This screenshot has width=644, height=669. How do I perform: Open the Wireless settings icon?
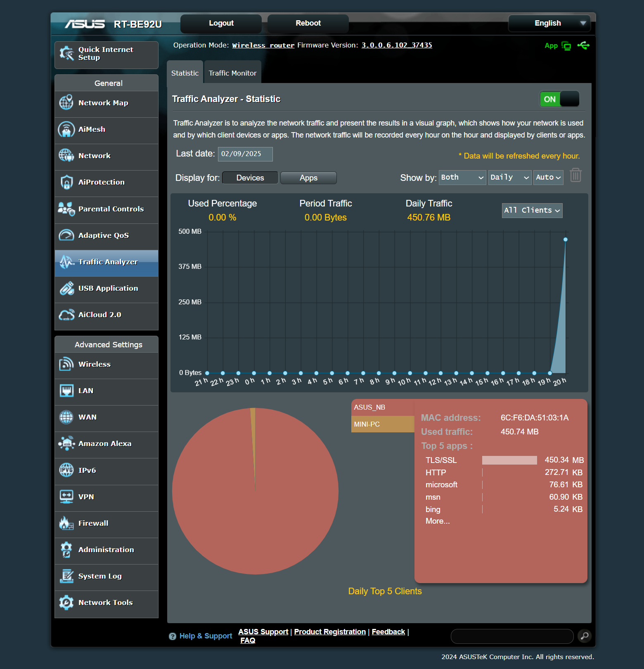pyautogui.click(x=66, y=364)
